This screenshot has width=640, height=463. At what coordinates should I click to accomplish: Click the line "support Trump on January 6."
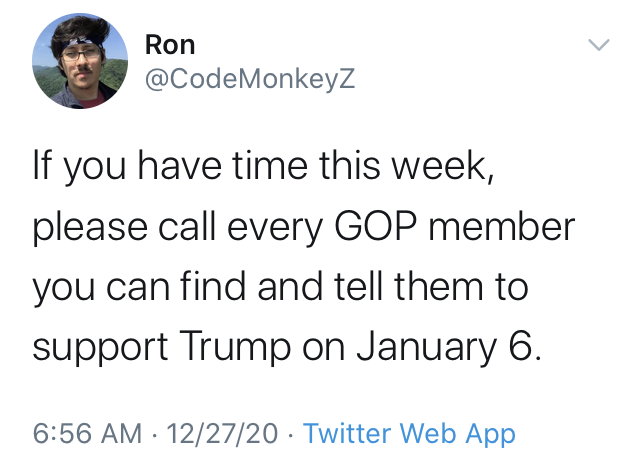coord(287,347)
